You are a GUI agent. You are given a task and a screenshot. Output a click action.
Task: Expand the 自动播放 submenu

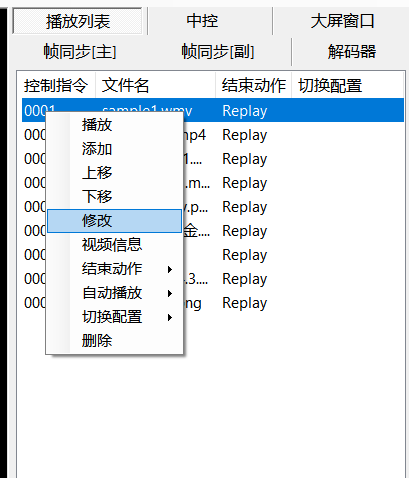point(114,293)
